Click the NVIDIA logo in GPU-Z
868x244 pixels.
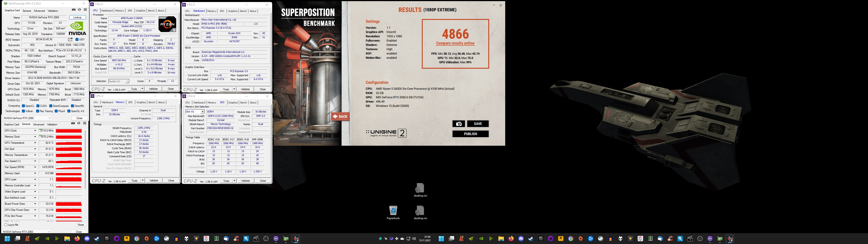[x=78, y=28]
